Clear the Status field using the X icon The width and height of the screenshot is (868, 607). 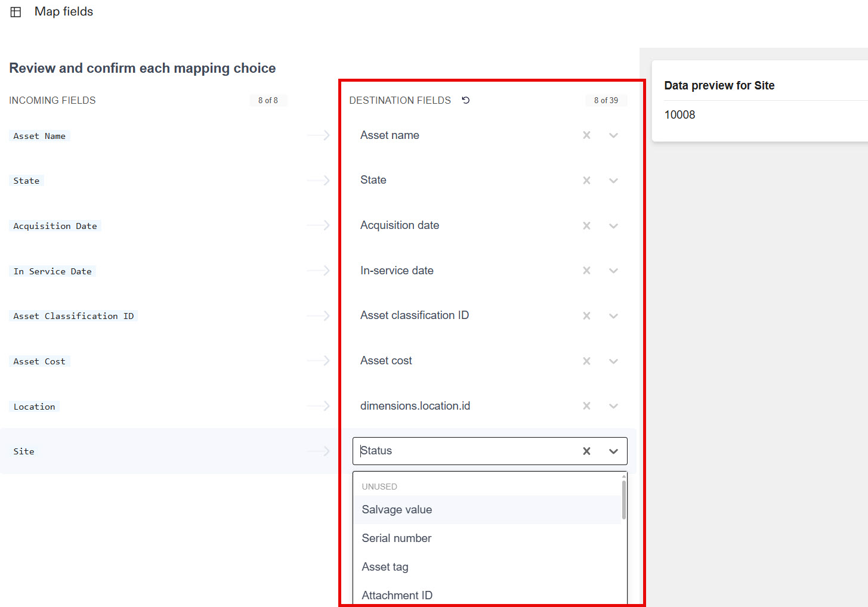coord(586,451)
